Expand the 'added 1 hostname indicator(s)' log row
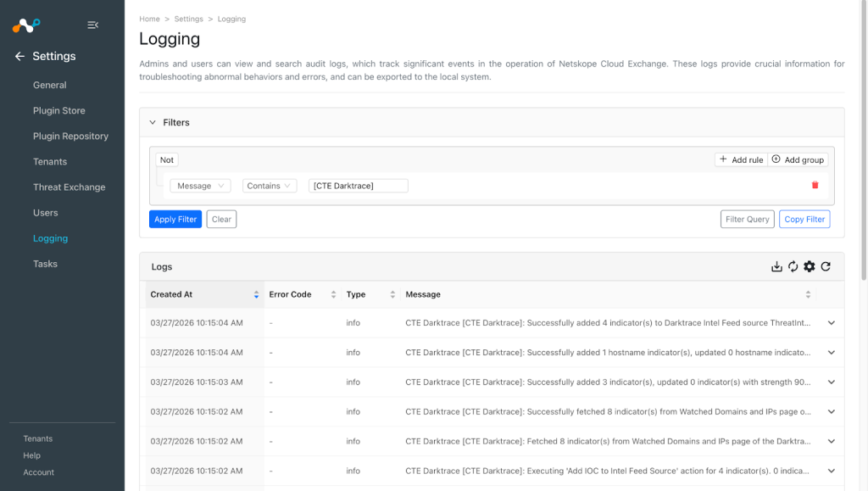The height and width of the screenshot is (491, 868). click(831, 353)
